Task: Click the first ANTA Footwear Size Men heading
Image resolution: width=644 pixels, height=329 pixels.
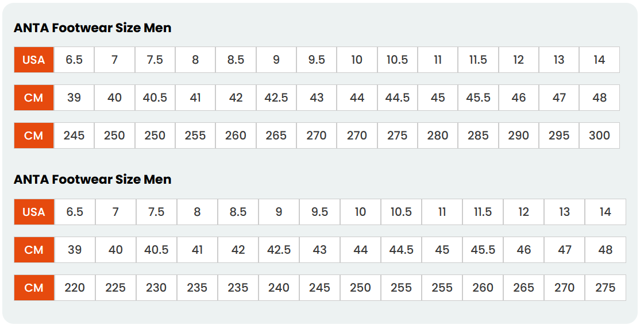Action: point(92,28)
